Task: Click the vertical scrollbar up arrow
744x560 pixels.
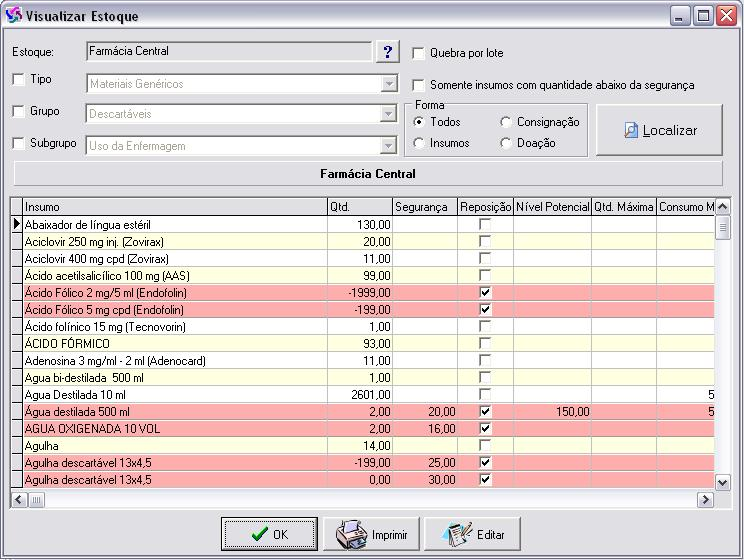Action: click(x=723, y=207)
